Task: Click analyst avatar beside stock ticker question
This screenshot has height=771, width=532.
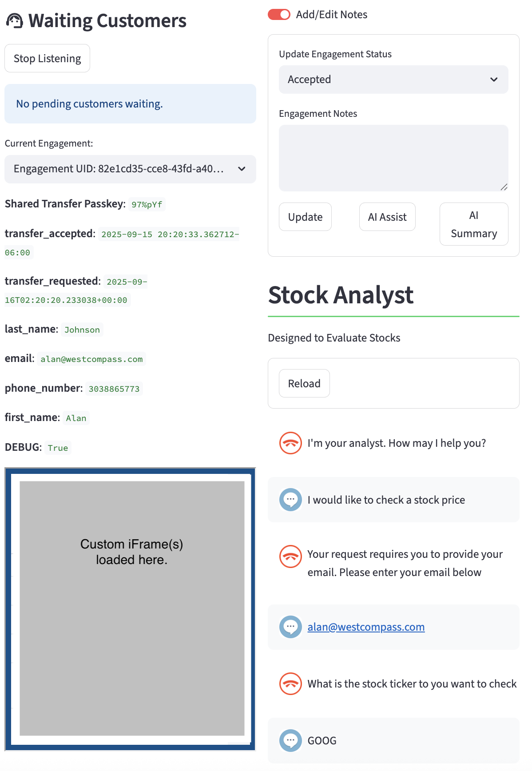Action: [x=290, y=684]
